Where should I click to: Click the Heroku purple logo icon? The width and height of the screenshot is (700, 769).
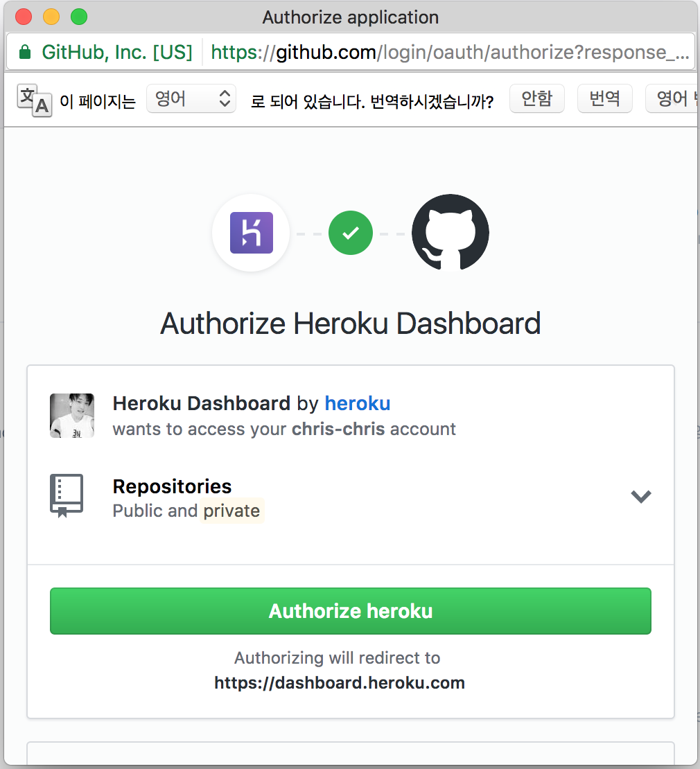point(251,233)
